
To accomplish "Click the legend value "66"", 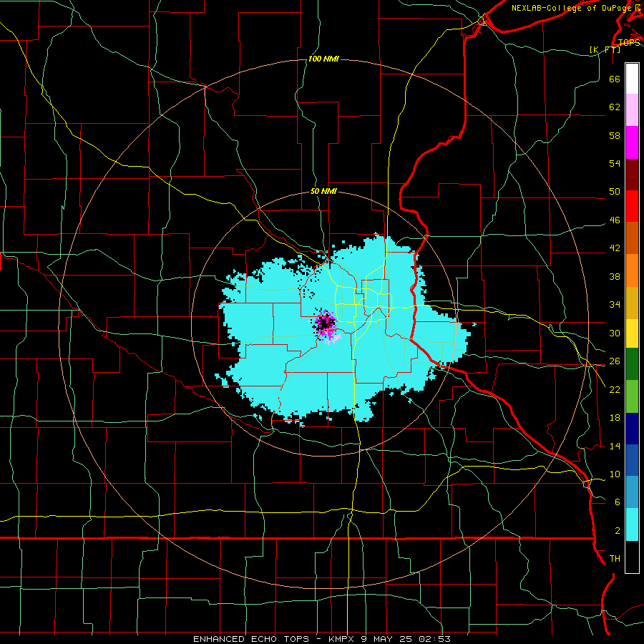I will click(615, 79).
